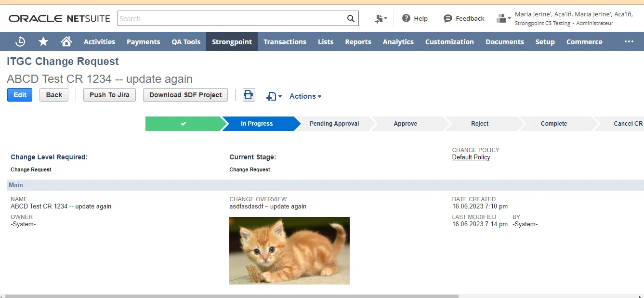Open the Transactions menu
The height and width of the screenshot is (298, 644).
[x=285, y=42]
